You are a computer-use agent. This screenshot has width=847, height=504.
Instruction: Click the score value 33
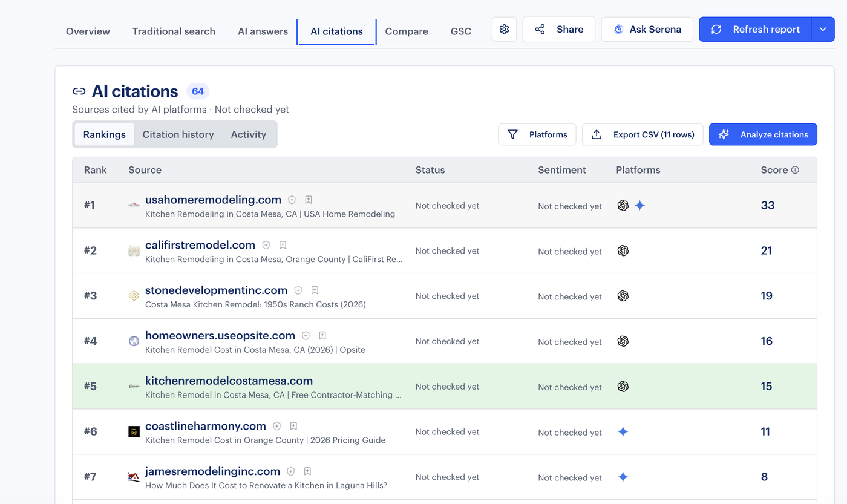(768, 205)
